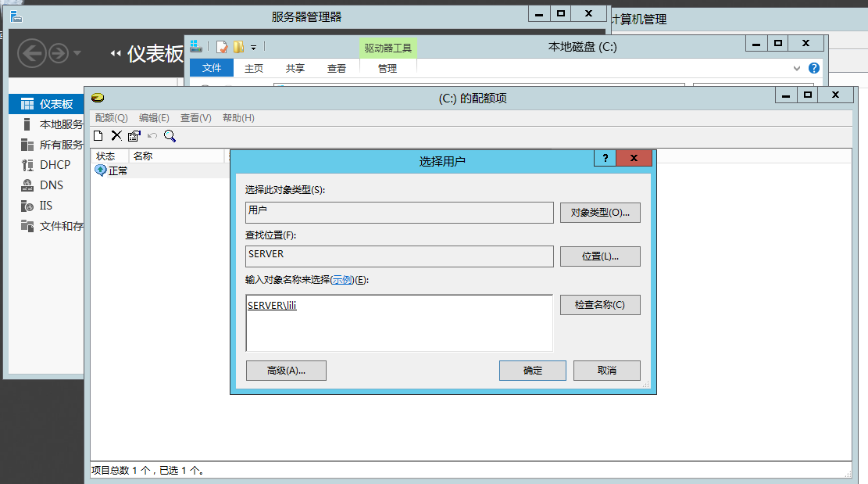
Task: Click the properties icon in Explorer quick access
Action: point(221,47)
